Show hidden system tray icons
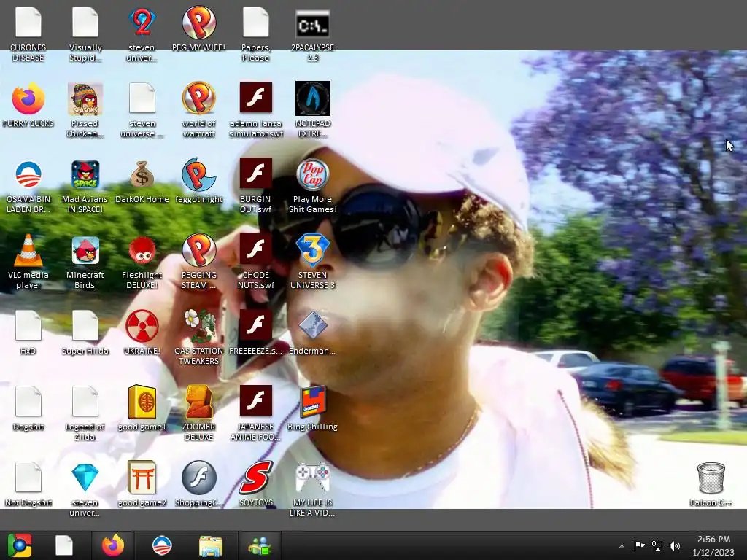Viewport: 747px width, 560px height. pos(622,546)
